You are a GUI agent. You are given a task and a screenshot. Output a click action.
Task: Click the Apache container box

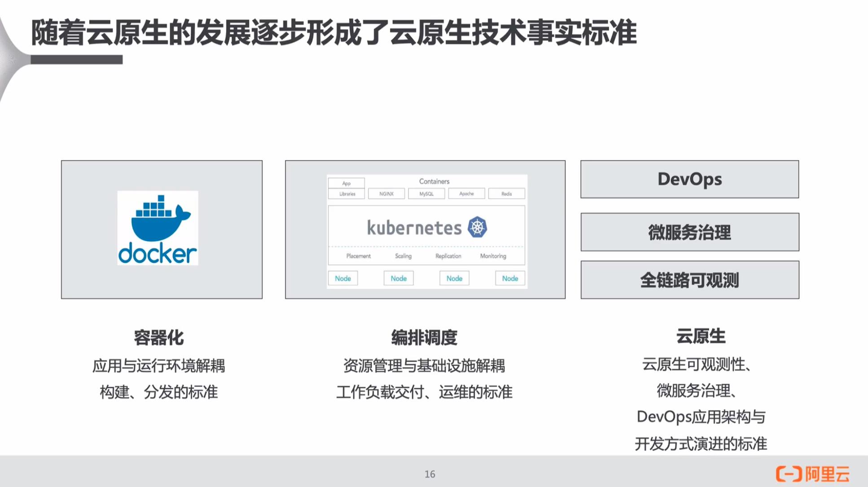[x=466, y=194]
